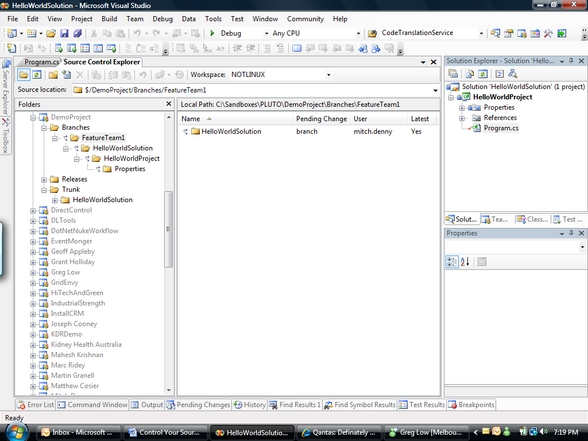Image resolution: width=588 pixels, height=441 pixels.
Task: Click the Add Files icon in Source Control Explorer
Action: [x=66, y=75]
